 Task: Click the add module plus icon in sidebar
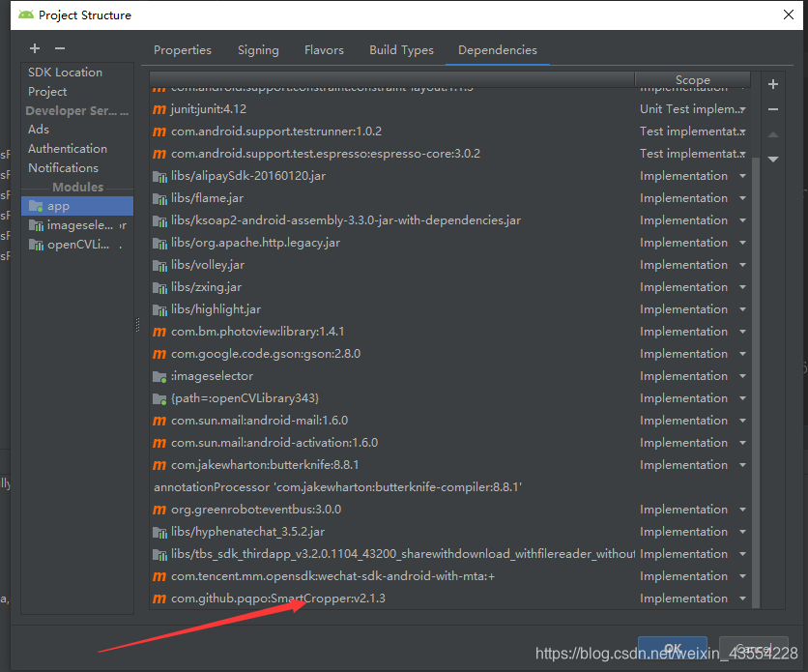pos(35,48)
